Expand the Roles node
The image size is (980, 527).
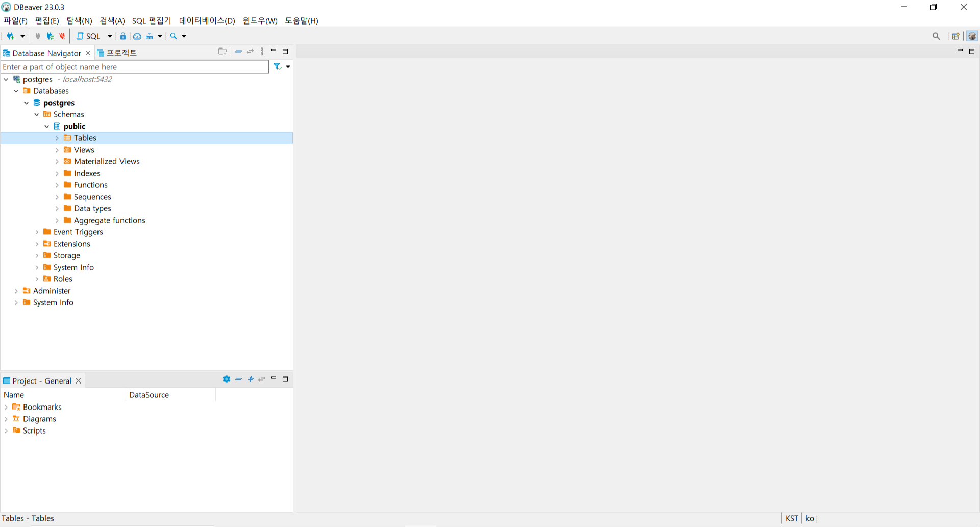click(x=37, y=279)
